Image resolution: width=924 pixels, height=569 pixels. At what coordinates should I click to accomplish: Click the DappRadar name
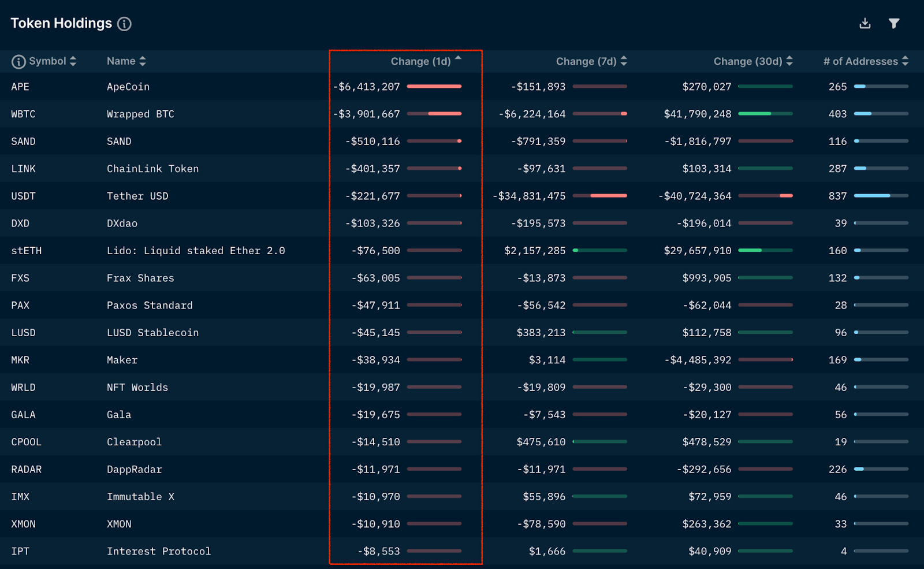(134, 470)
